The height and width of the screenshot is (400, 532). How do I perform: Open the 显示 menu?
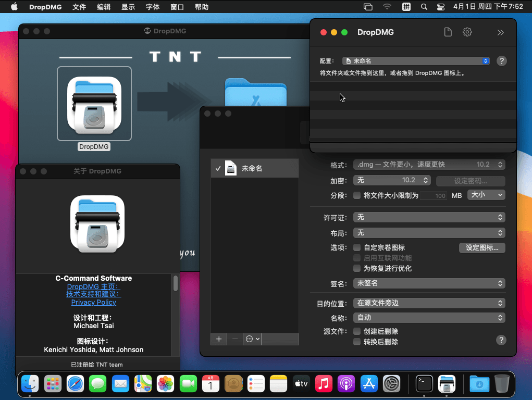[x=128, y=7]
